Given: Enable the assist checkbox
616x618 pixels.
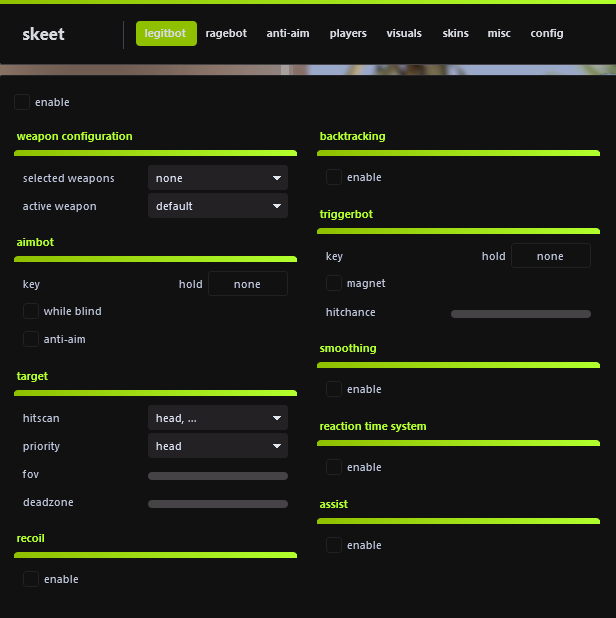Looking at the screenshot, I should (334, 545).
